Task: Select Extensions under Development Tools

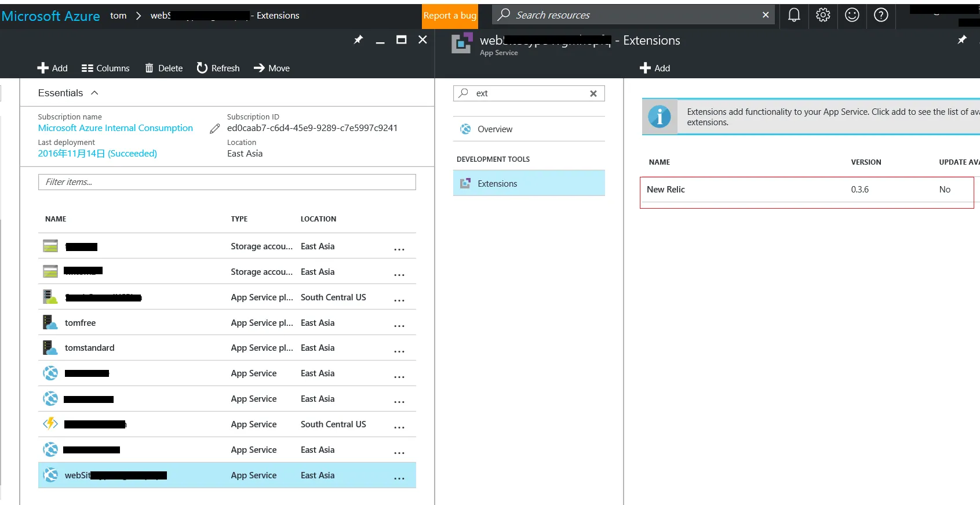Action: click(529, 183)
